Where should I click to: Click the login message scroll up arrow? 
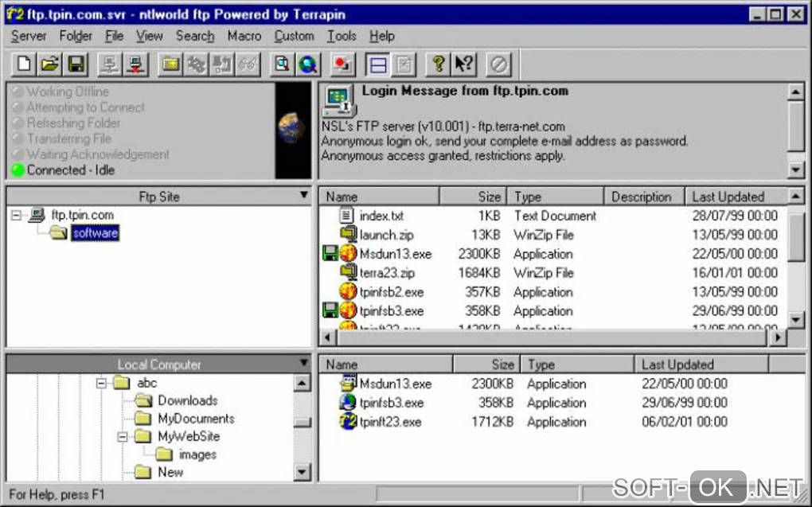(x=795, y=92)
